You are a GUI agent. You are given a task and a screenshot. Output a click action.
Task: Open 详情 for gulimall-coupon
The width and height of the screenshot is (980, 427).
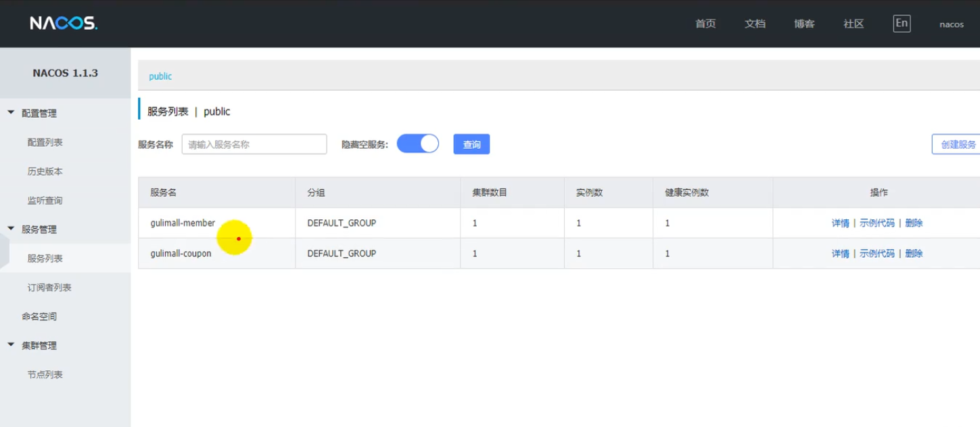841,254
